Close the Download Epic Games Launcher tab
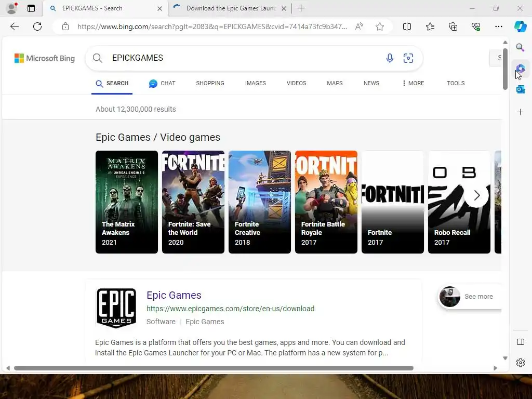 click(284, 8)
